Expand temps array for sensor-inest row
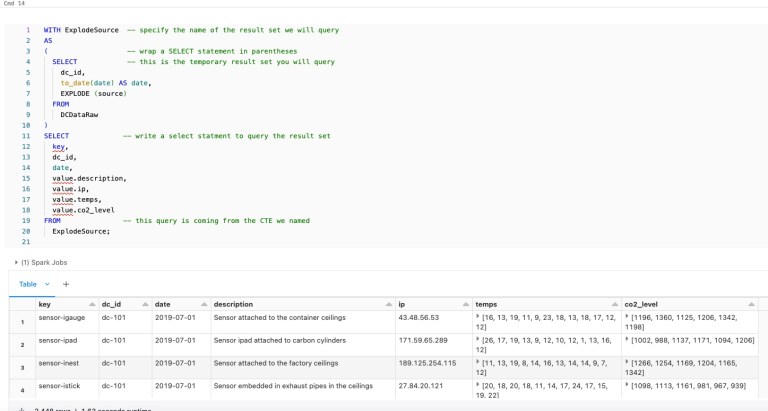The width and height of the screenshot is (768, 411). tap(478, 363)
